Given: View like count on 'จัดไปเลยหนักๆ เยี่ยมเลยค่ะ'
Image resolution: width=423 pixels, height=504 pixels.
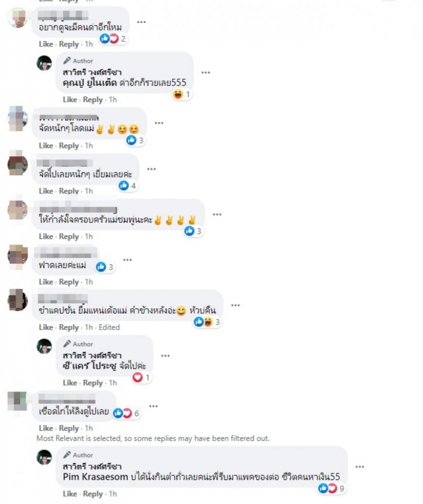Looking at the screenshot, I should point(127,185).
